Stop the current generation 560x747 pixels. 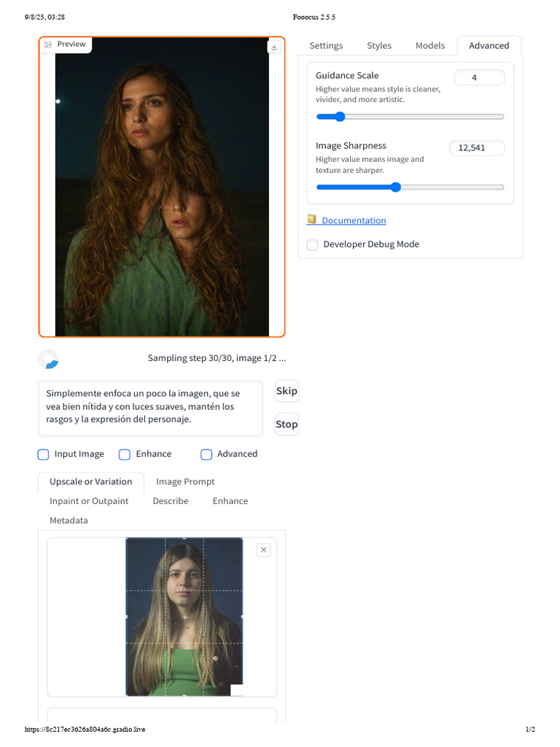(x=287, y=425)
